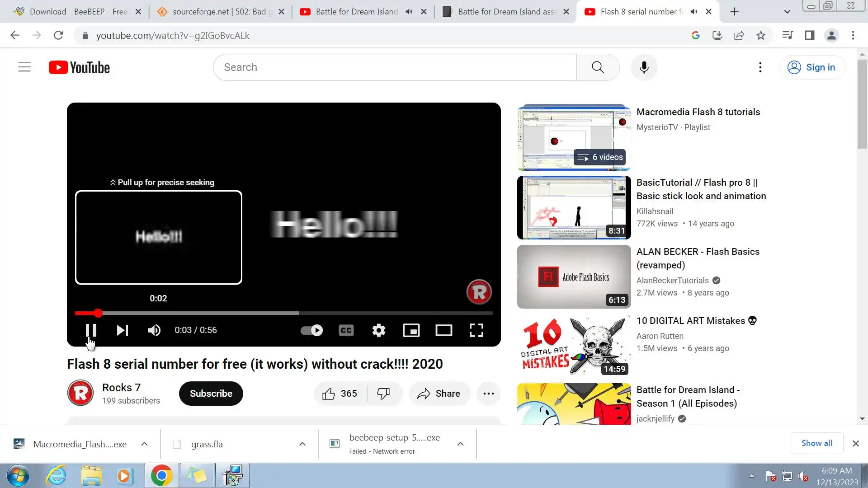Open the browser tab list dropdown
The width and height of the screenshot is (868, 488).
coord(787,12)
